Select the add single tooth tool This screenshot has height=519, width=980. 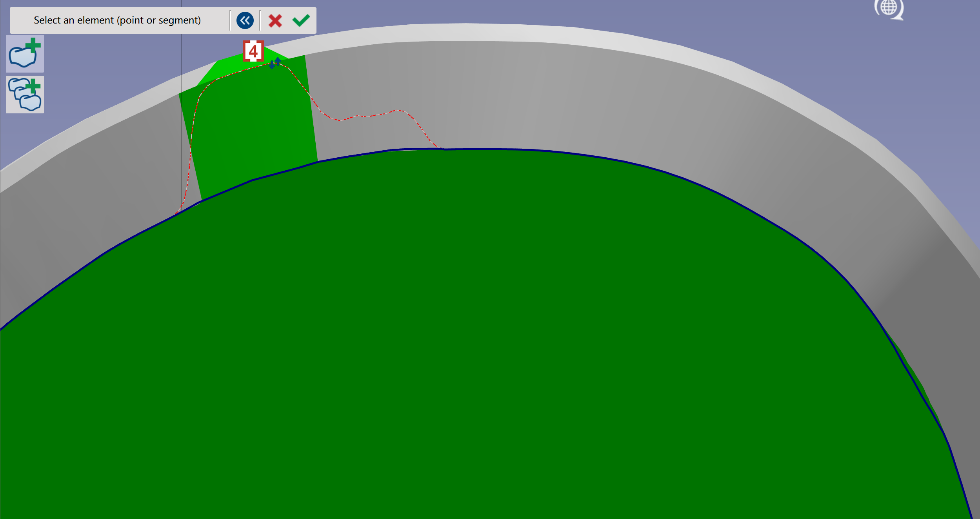click(25, 54)
